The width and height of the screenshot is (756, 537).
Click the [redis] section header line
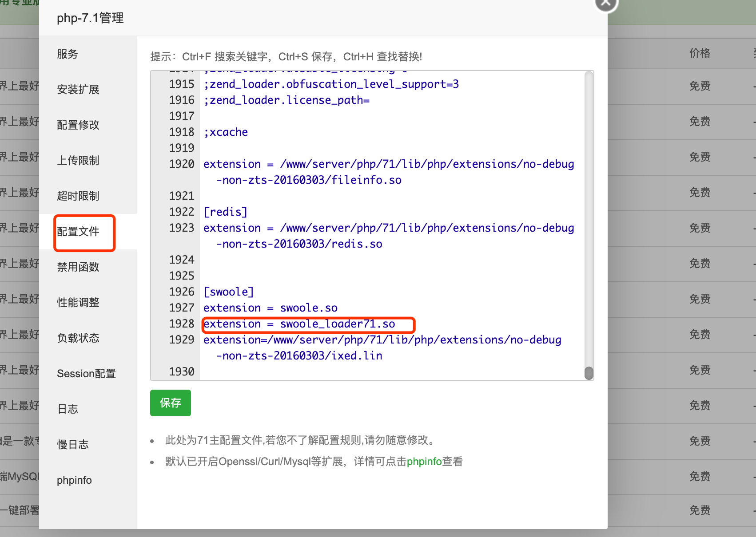[226, 212]
